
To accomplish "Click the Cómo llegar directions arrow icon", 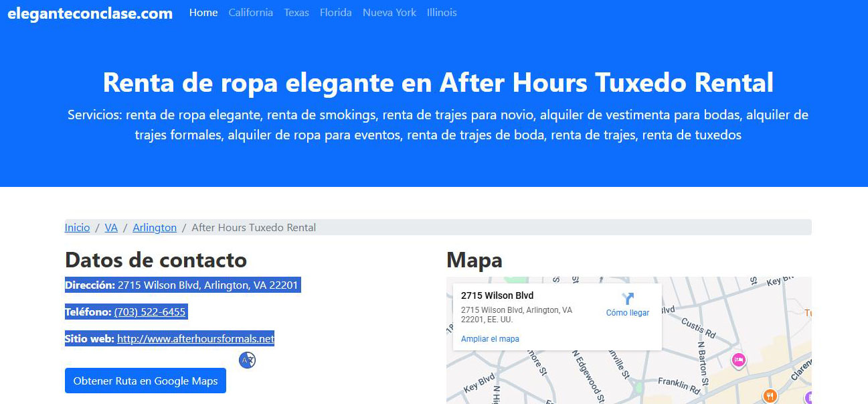I will pyautogui.click(x=627, y=299).
